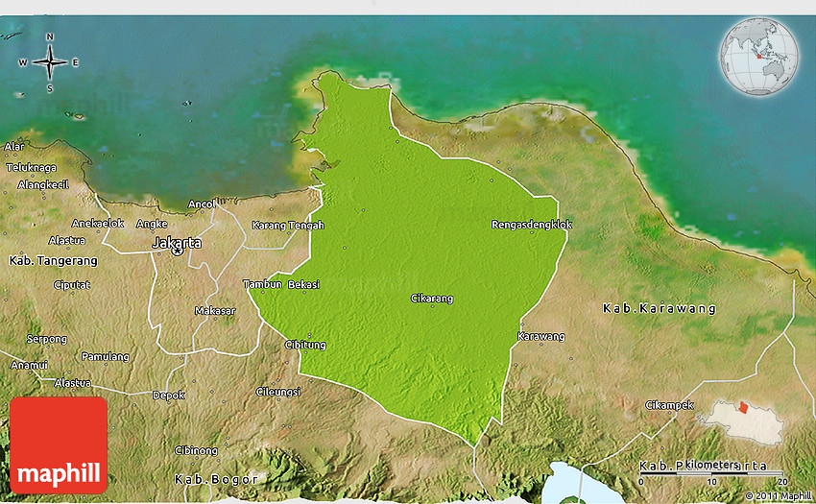Image resolution: width=816 pixels, height=504 pixels.
Task: Click the globe locator in the corner
Action: tap(758, 57)
